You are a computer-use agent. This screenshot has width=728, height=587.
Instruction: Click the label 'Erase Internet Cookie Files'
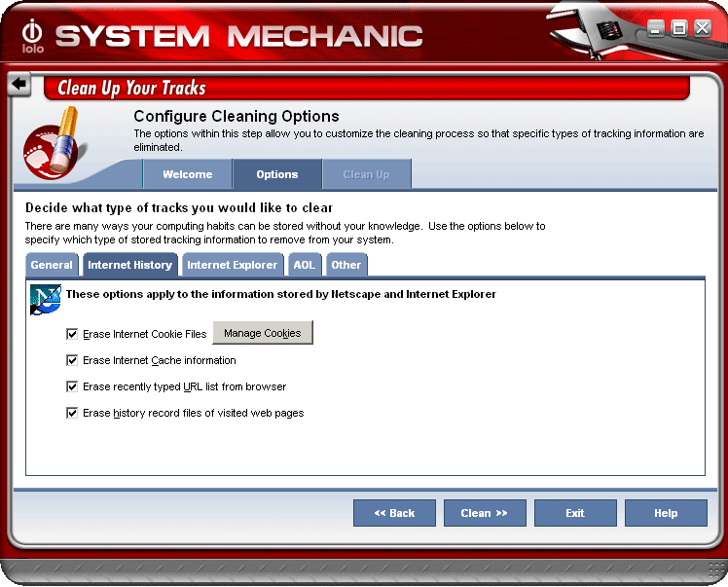(x=144, y=334)
